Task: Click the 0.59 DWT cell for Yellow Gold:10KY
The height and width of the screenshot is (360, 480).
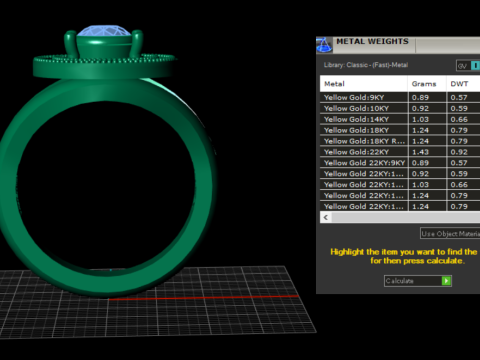Action: click(463, 108)
